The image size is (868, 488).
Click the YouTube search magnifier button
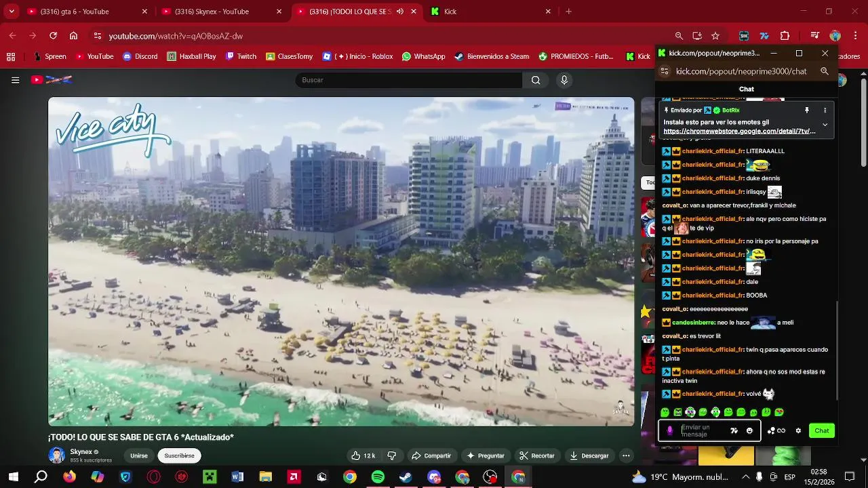point(536,80)
